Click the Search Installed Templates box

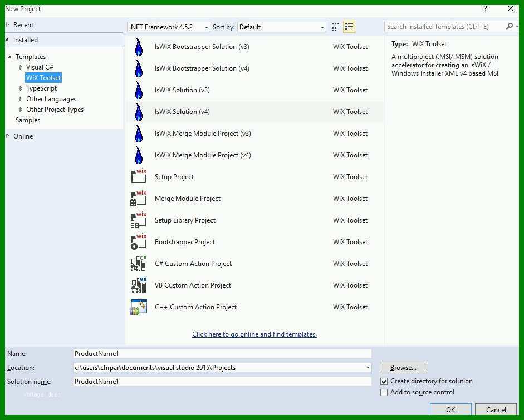tap(444, 26)
